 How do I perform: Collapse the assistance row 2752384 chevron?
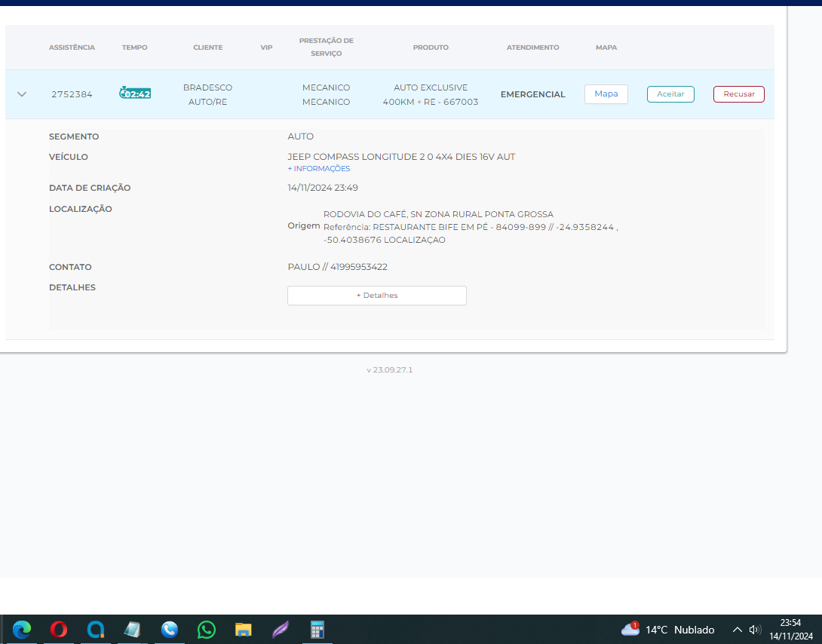tap(22, 94)
